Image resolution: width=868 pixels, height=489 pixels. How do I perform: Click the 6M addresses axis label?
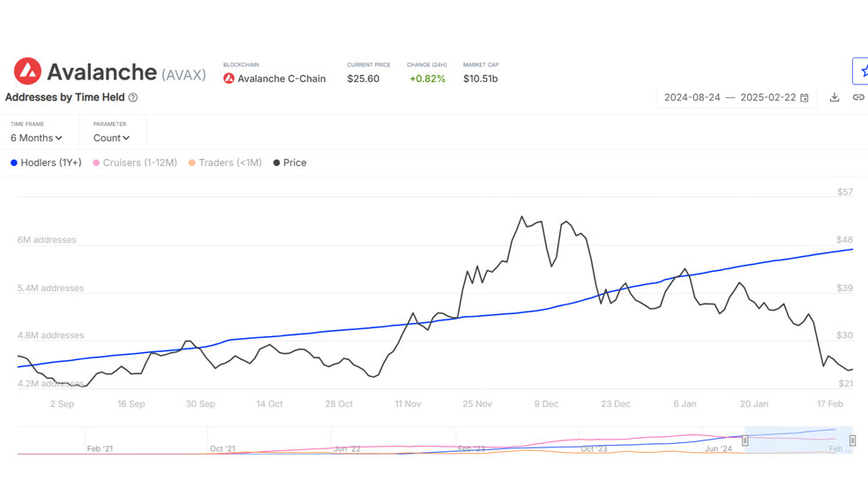(x=47, y=240)
